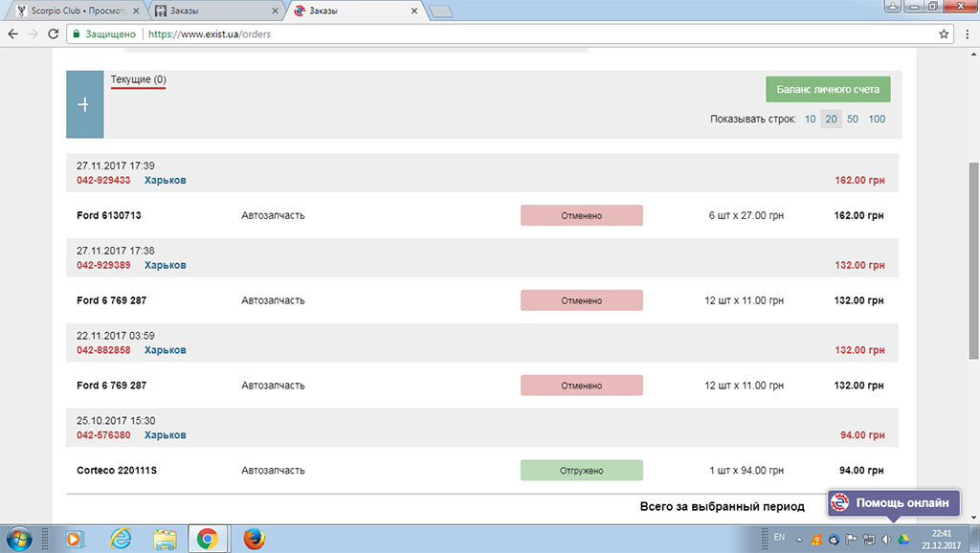Select 50 rows per page
The height and width of the screenshot is (553, 980).
(x=852, y=118)
